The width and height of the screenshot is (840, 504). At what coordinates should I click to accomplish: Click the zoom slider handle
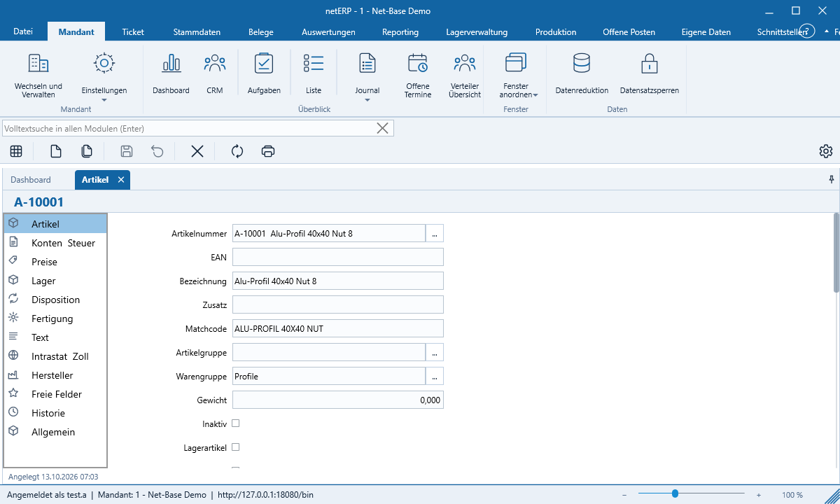[x=675, y=494]
